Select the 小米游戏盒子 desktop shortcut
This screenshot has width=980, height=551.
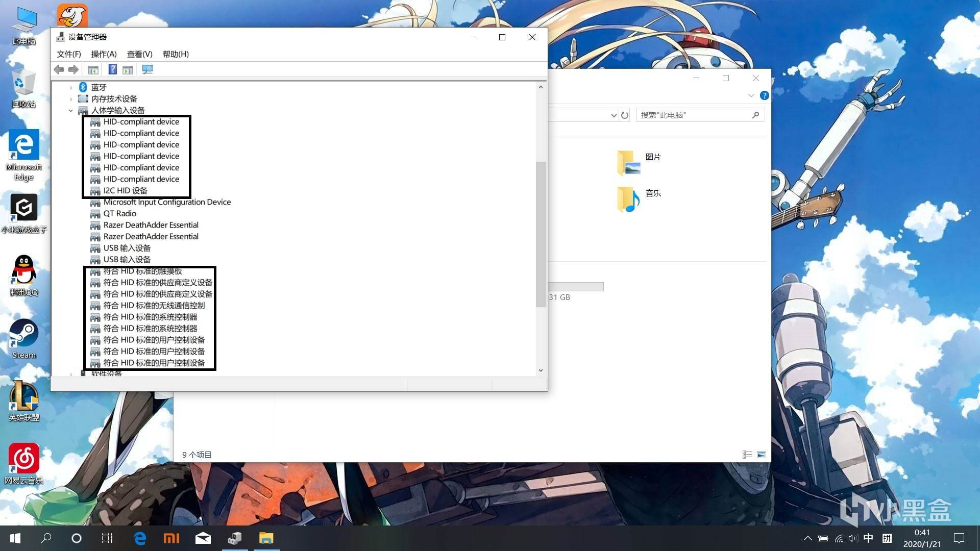pyautogui.click(x=24, y=214)
